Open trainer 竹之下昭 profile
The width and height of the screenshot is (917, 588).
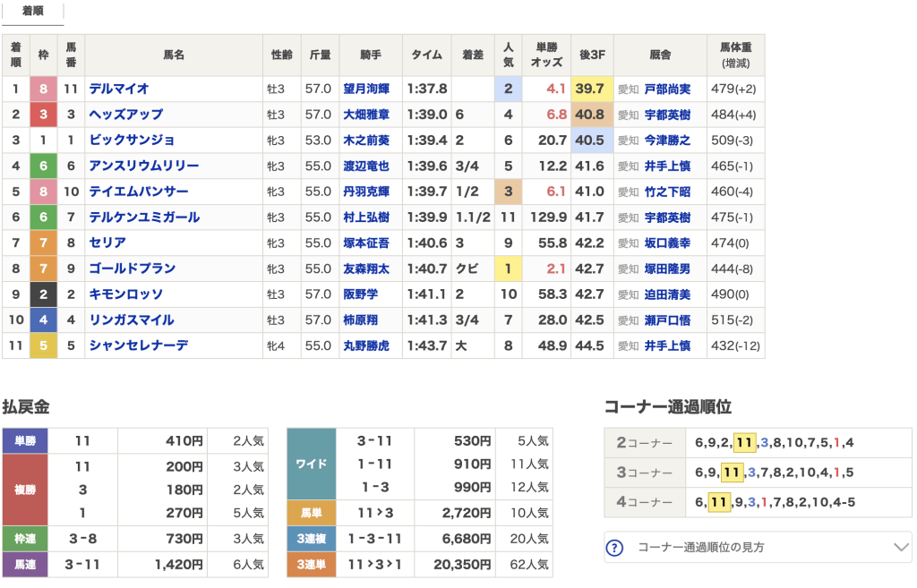tap(667, 192)
